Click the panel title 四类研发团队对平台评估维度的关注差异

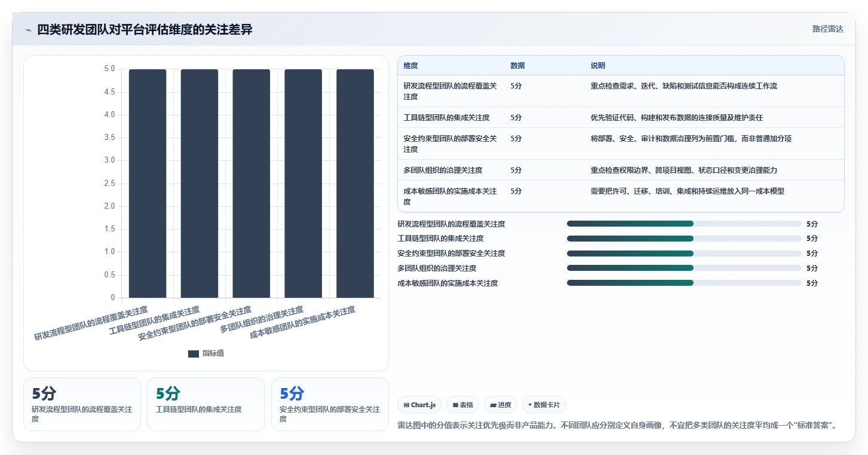point(145,30)
